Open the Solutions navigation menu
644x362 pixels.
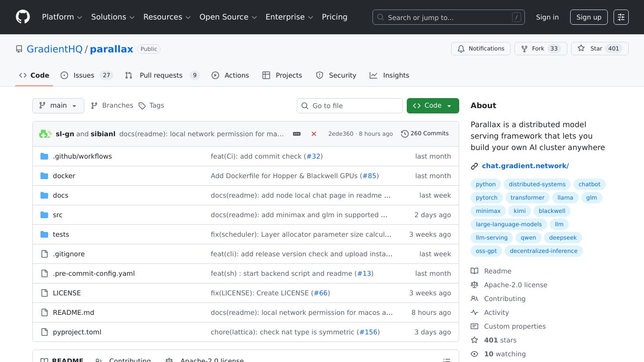pyautogui.click(x=113, y=17)
